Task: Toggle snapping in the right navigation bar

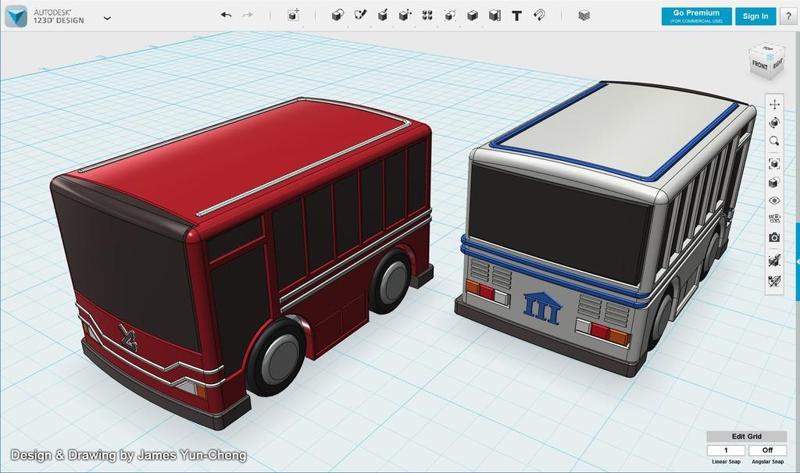Action: (x=774, y=260)
